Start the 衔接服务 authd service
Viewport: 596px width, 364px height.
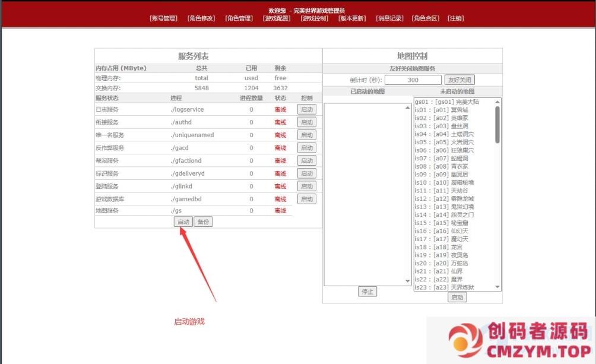pos(307,122)
